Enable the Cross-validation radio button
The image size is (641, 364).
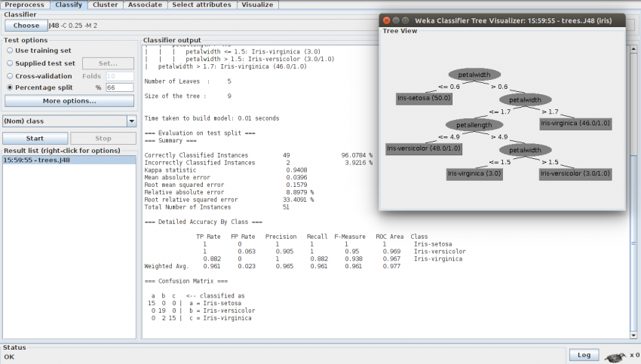10,76
